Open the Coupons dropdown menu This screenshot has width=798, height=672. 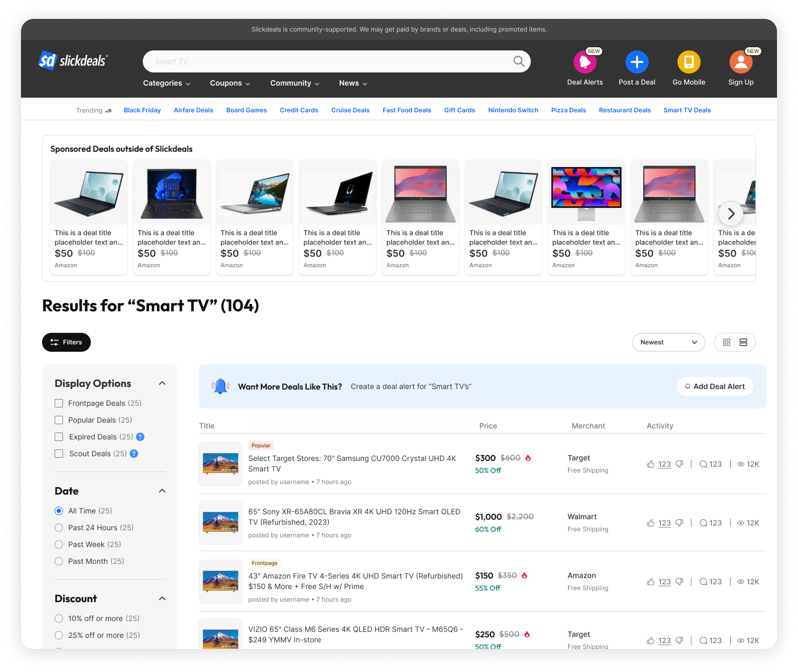[x=230, y=83]
